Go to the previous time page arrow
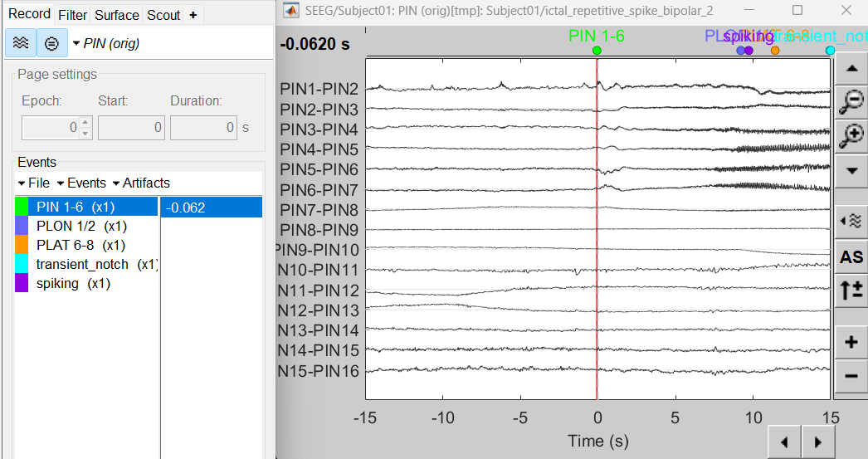The height and width of the screenshot is (459, 868). tap(783, 442)
